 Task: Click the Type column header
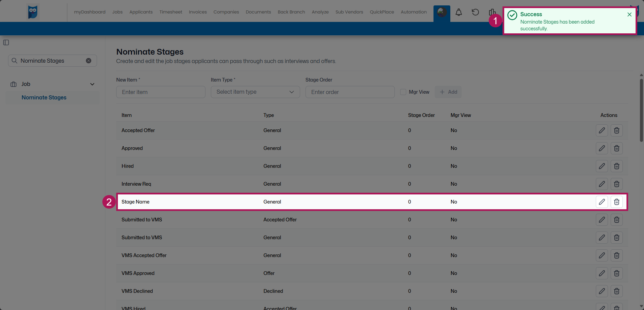[x=268, y=115]
